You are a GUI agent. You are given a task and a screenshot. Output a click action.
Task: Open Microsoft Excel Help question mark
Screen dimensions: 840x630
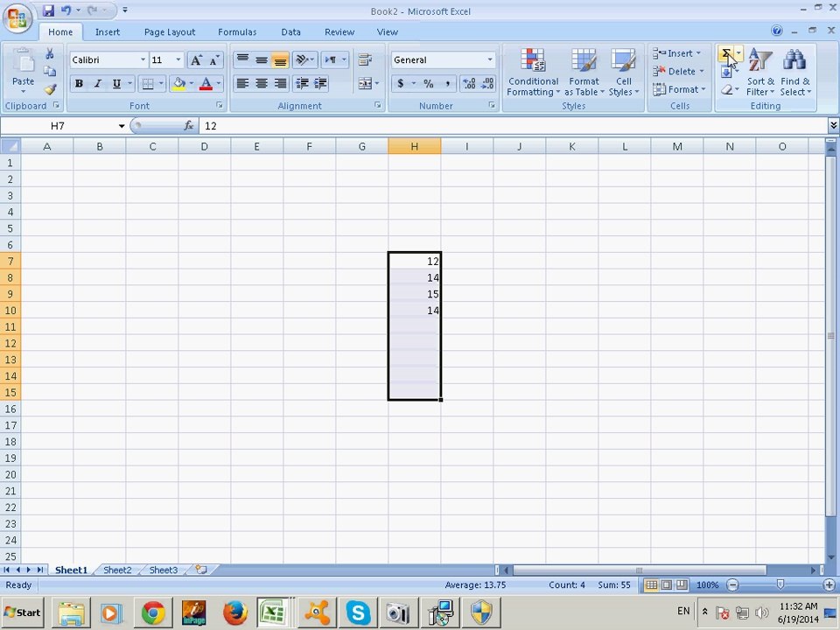tap(777, 31)
